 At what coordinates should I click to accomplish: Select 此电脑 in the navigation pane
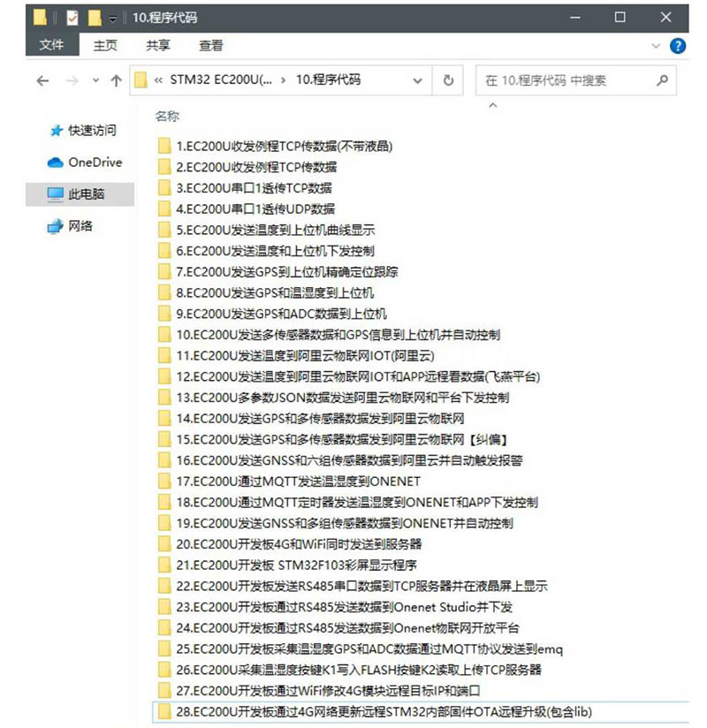click(x=80, y=193)
